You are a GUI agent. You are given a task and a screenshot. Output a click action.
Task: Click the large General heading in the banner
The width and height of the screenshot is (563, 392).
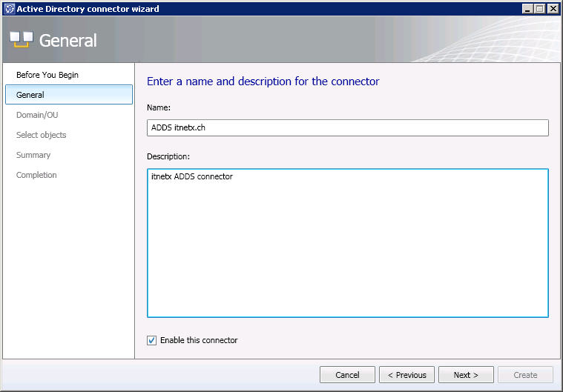[x=68, y=41]
